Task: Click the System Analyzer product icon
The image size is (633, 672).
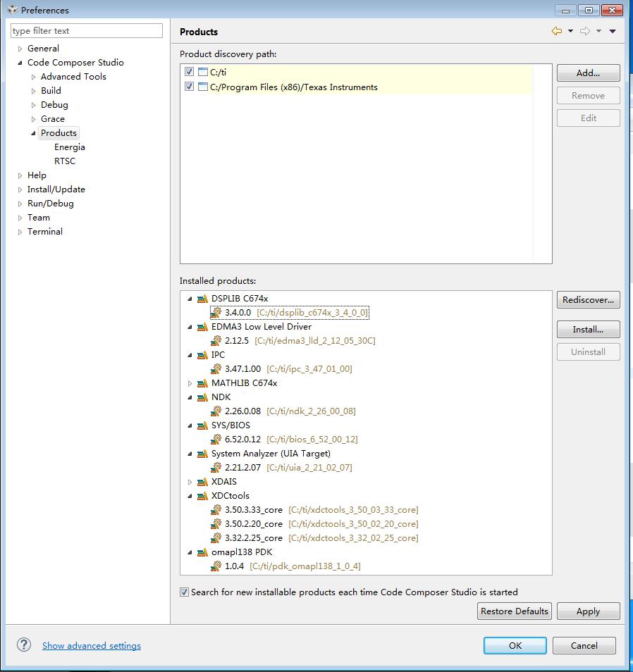Action: point(202,454)
